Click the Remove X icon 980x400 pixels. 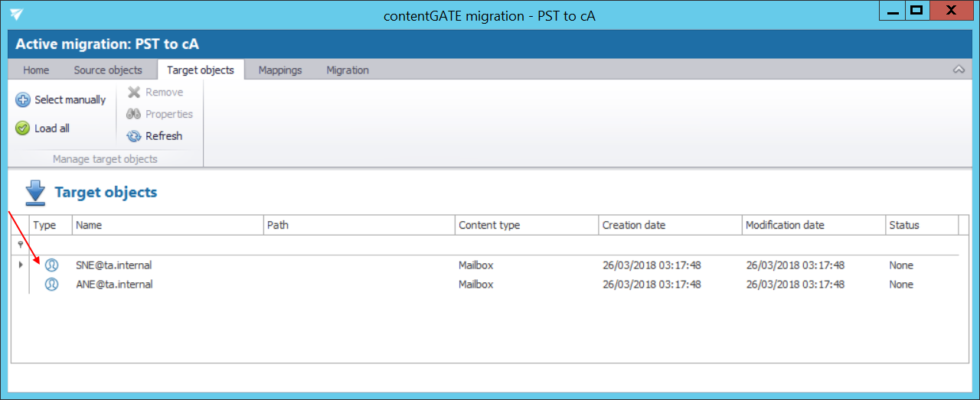pyautogui.click(x=134, y=93)
